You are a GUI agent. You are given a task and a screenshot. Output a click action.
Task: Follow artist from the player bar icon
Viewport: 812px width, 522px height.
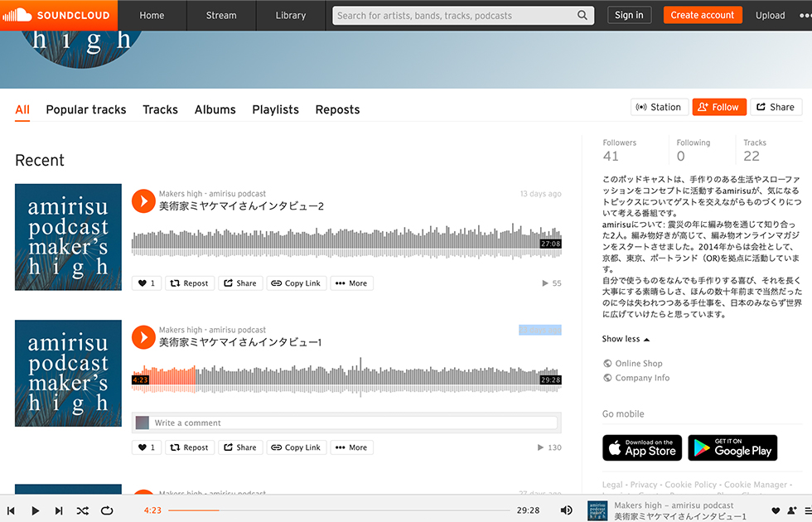tap(792, 510)
